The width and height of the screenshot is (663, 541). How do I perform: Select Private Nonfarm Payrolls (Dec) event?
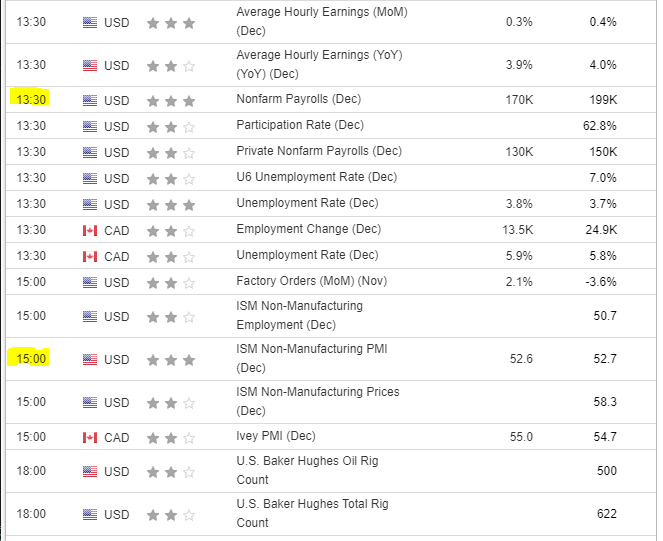click(x=318, y=151)
